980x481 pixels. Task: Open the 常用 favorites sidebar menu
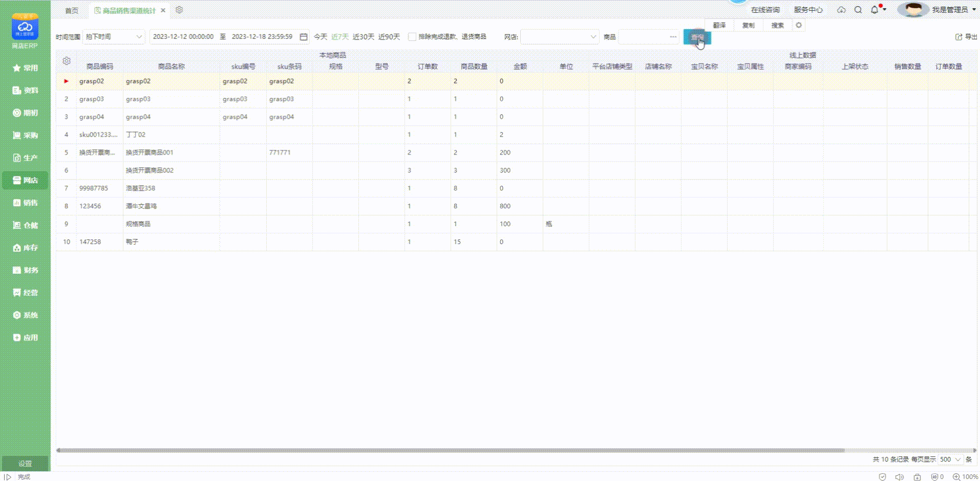click(25, 68)
